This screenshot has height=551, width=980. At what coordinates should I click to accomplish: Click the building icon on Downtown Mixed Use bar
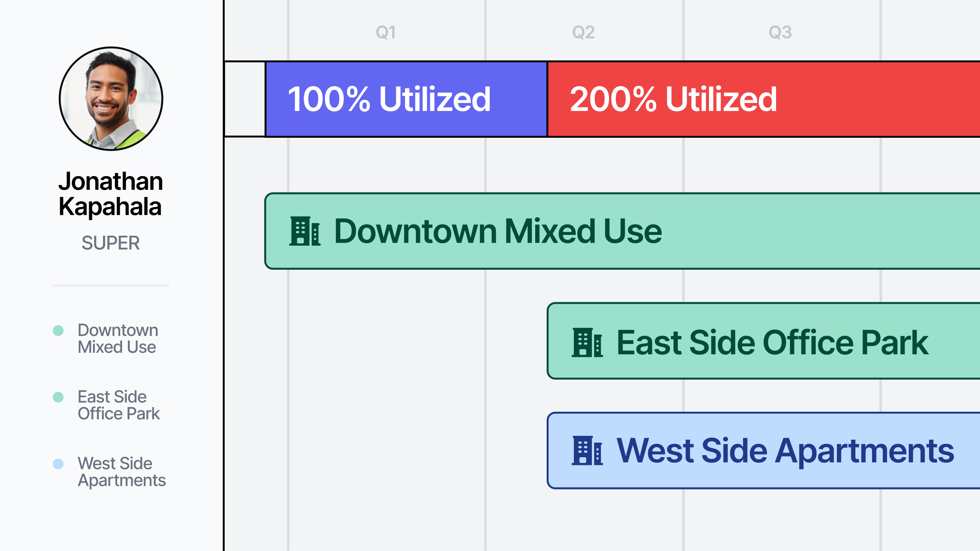coord(305,231)
